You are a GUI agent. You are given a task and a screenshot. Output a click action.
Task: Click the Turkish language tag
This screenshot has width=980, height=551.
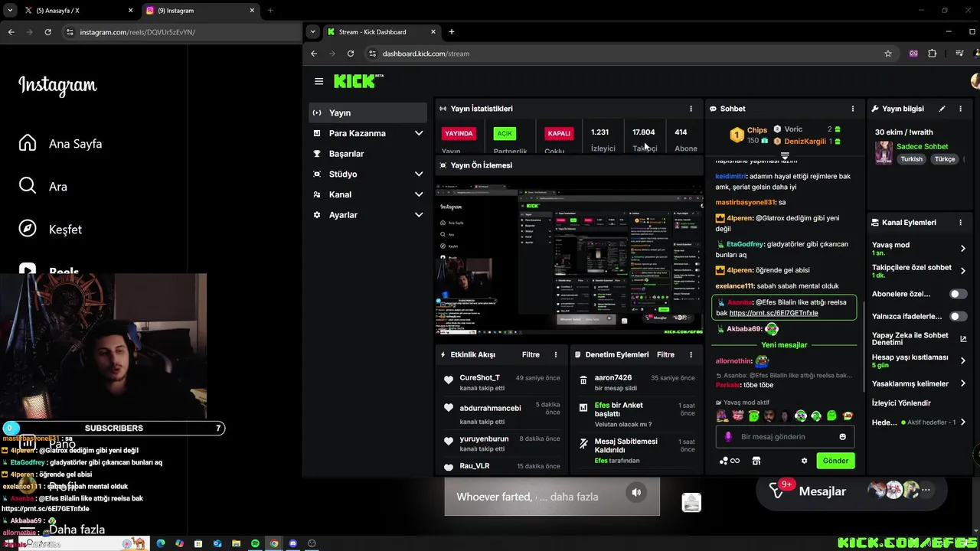tap(911, 159)
